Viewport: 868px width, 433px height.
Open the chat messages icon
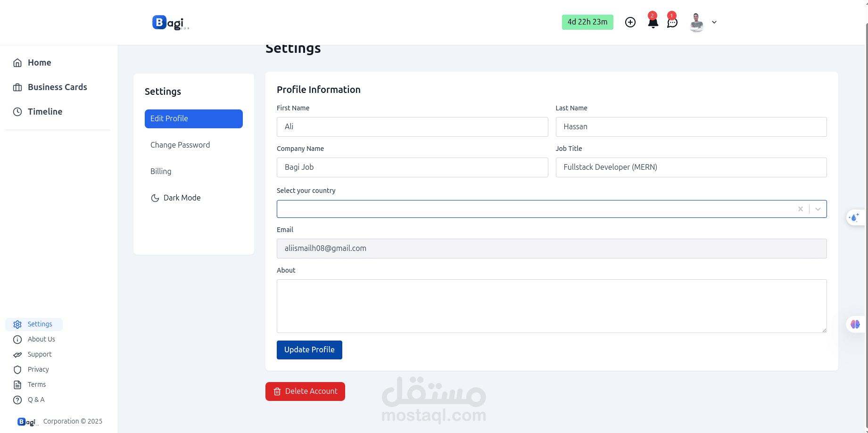(672, 22)
